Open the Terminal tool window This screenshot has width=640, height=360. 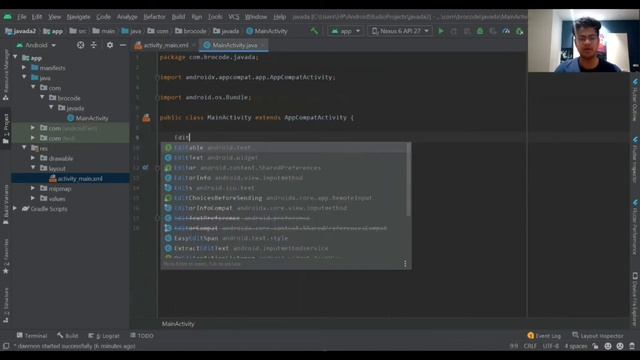click(32, 336)
